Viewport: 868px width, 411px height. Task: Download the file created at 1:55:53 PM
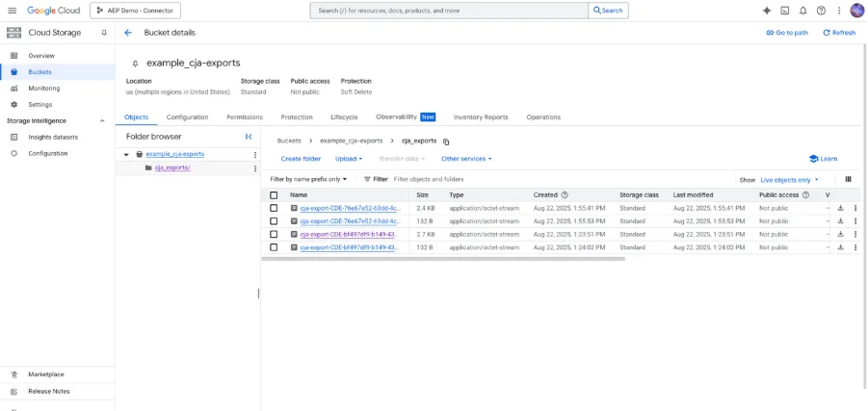click(x=840, y=220)
